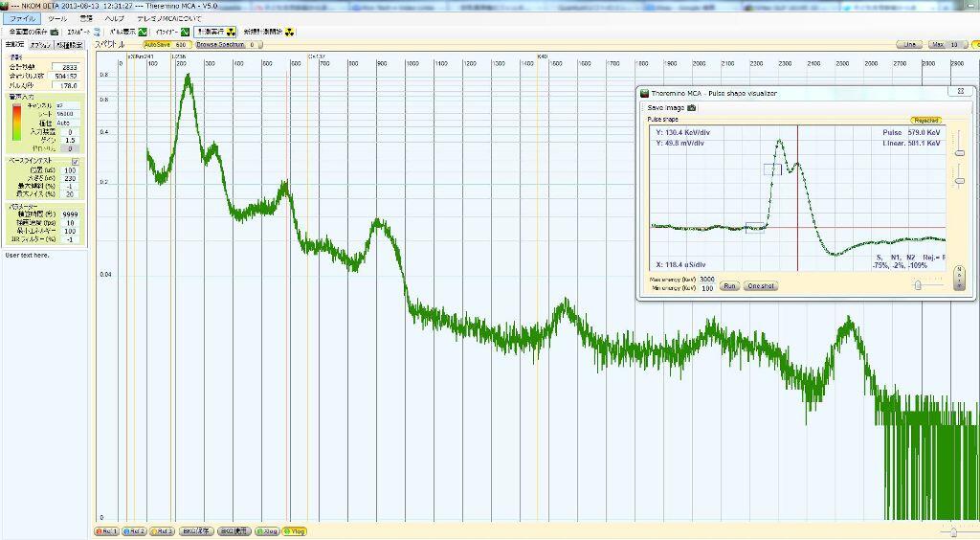Switch to the third left-panel tab
980x540 pixels.
[x=69, y=45]
